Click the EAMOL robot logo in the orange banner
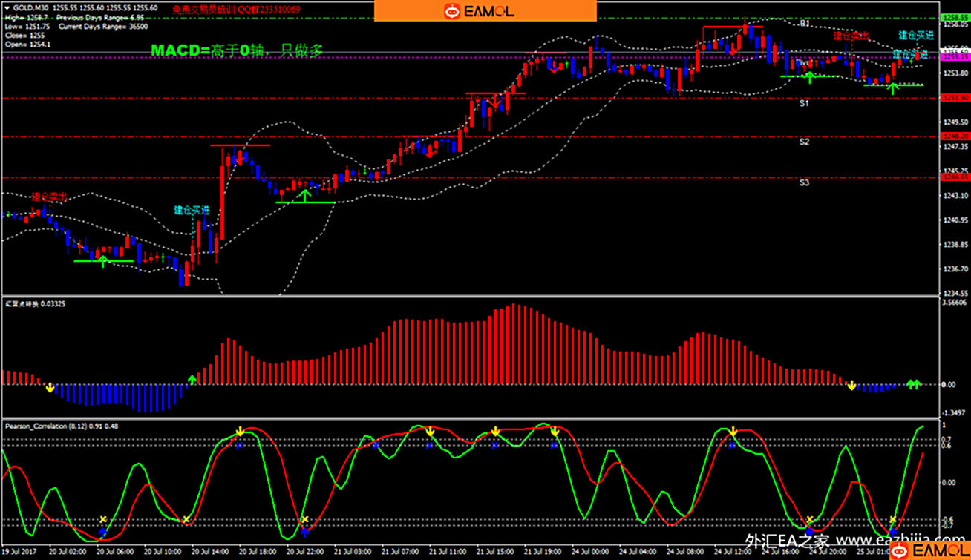The width and height of the screenshot is (971, 560). (479, 10)
